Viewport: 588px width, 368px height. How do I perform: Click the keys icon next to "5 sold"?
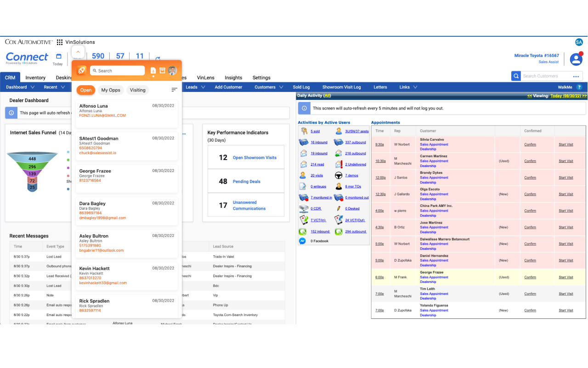click(304, 130)
